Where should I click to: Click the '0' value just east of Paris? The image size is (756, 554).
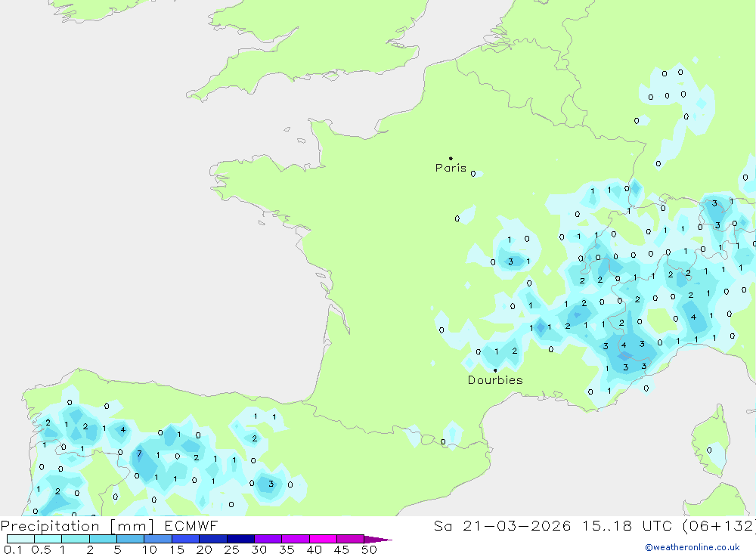tap(473, 174)
